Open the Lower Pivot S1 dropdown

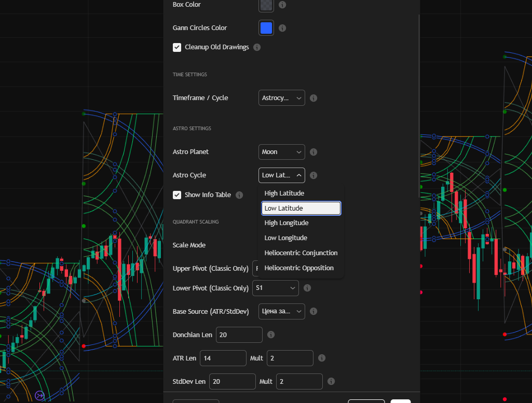(276, 288)
